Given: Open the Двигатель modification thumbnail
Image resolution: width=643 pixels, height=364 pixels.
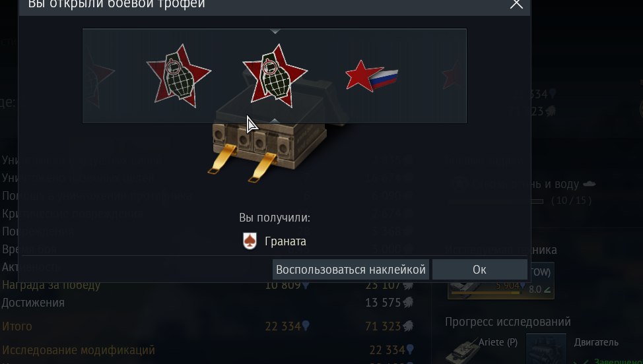Looking at the screenshot, I should (x=546, y=348).
